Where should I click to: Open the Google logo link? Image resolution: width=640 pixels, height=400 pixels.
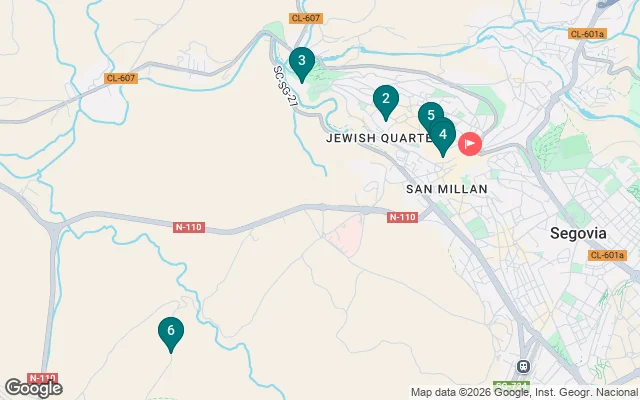pyautogui.click(x=33, y=388)
